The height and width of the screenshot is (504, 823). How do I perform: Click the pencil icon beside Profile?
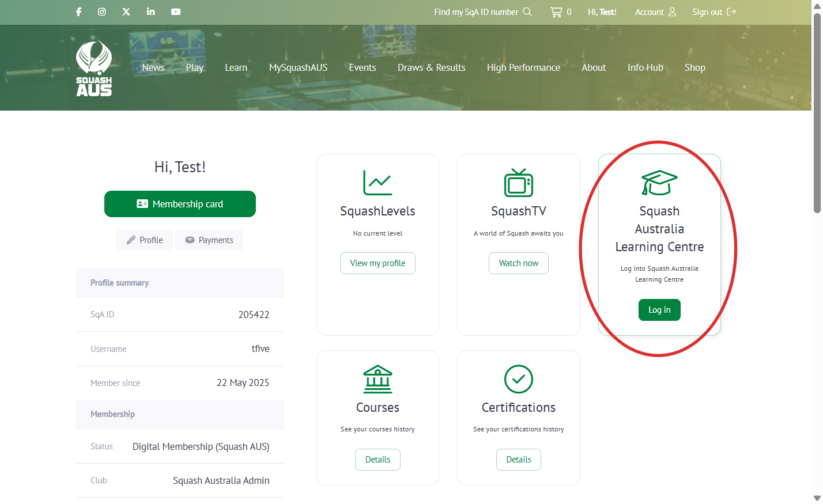click(131, 240)
